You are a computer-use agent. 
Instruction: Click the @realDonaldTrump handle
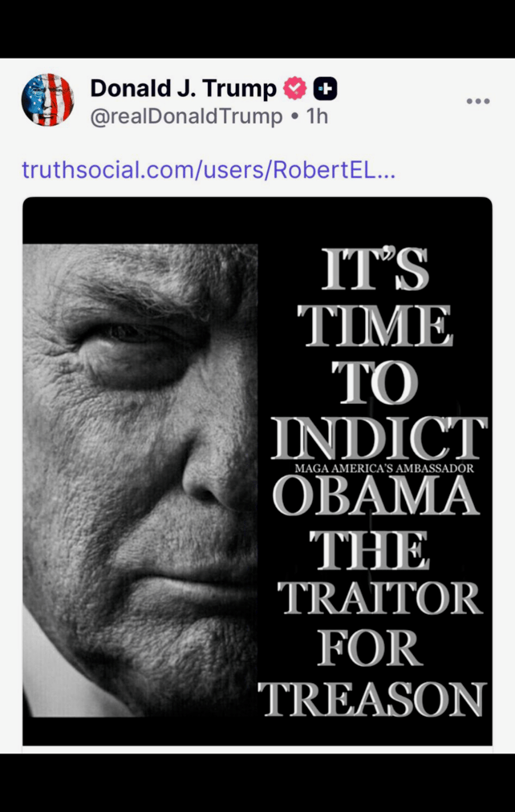click(x=187, y=116)
